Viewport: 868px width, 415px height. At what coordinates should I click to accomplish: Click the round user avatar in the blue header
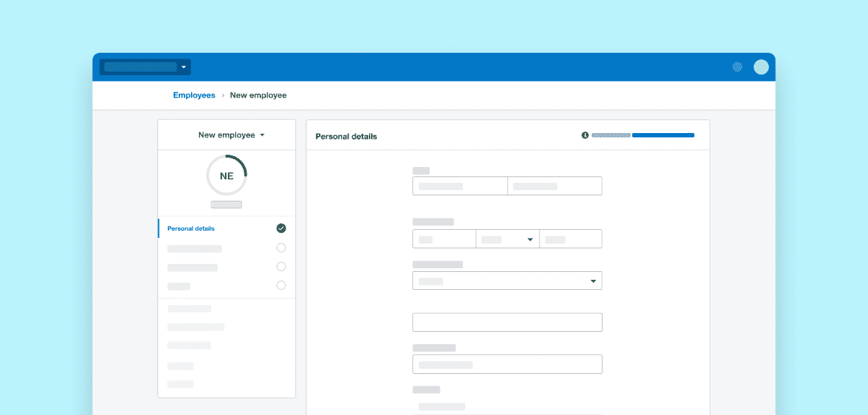point(761,67)
